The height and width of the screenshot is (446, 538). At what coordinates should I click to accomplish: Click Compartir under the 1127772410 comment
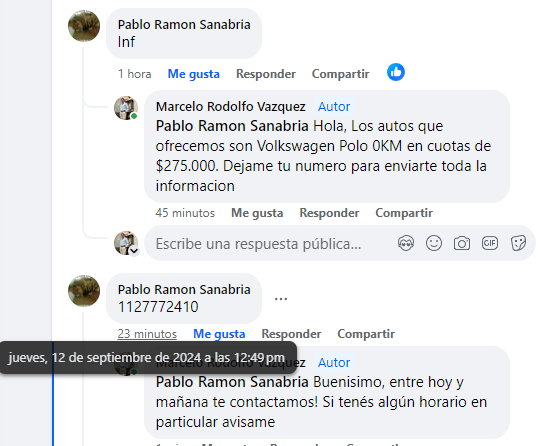pyautogui.click(x=366, y=334)
